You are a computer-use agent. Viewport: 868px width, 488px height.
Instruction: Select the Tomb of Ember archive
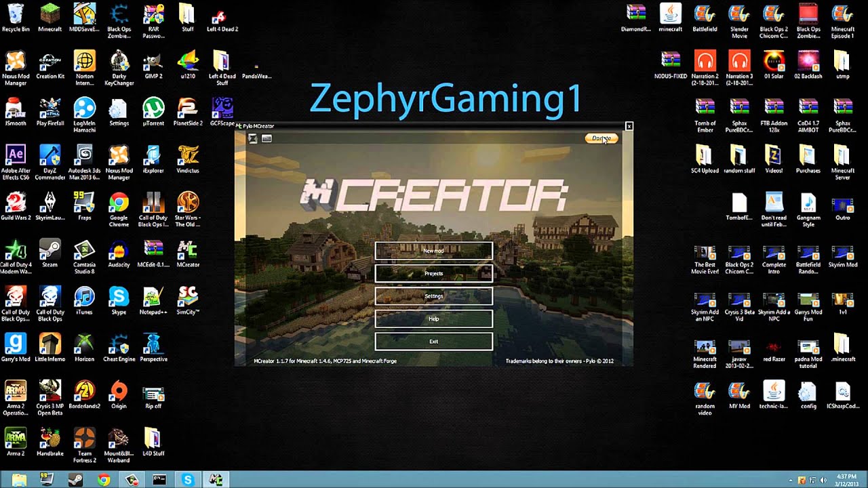(705, 116)
